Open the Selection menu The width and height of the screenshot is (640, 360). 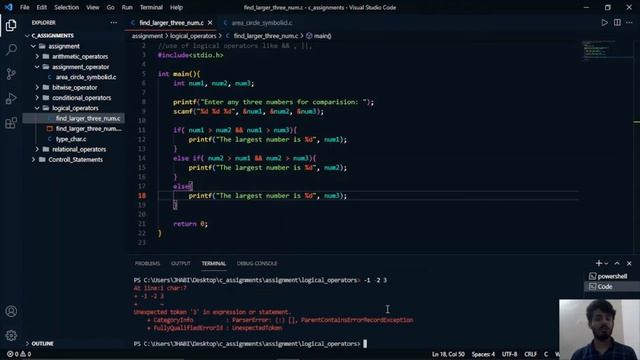coord(67,7)
